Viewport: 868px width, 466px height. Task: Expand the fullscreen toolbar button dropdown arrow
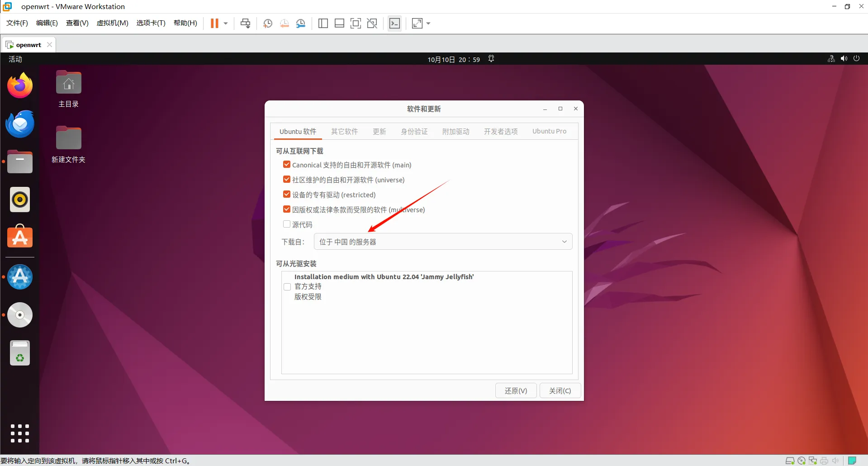pyautogui.click(x=428, y=23)
